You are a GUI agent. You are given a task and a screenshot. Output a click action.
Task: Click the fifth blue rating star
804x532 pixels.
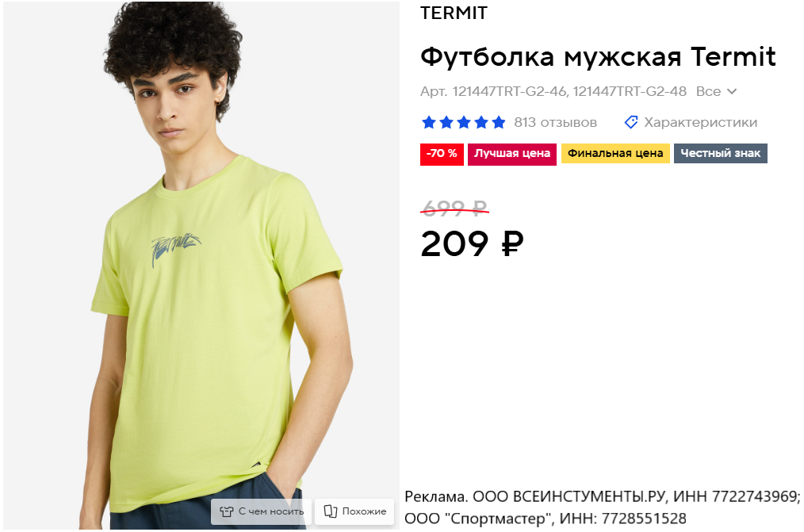(499, 122)
